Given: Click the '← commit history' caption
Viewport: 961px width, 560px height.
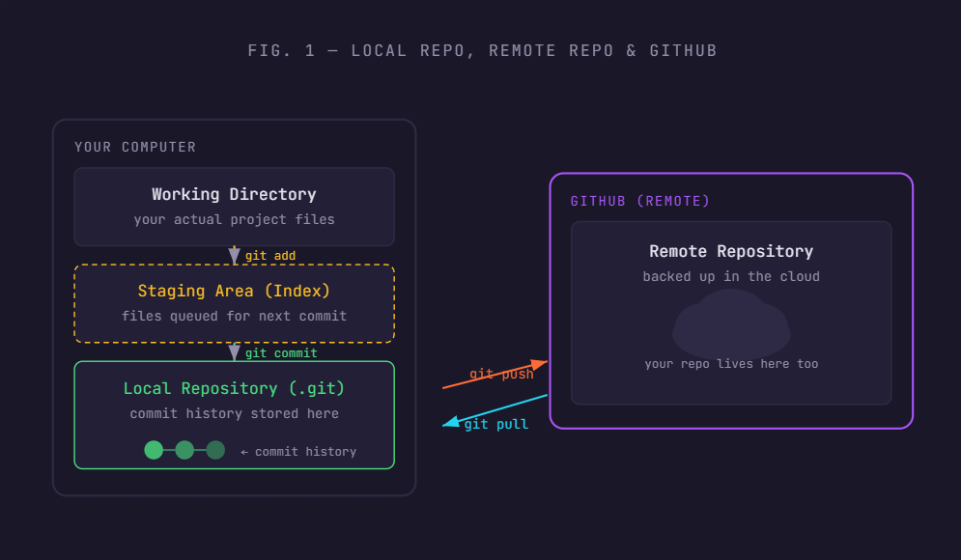Looking at the screenshot, I should 298,452.
